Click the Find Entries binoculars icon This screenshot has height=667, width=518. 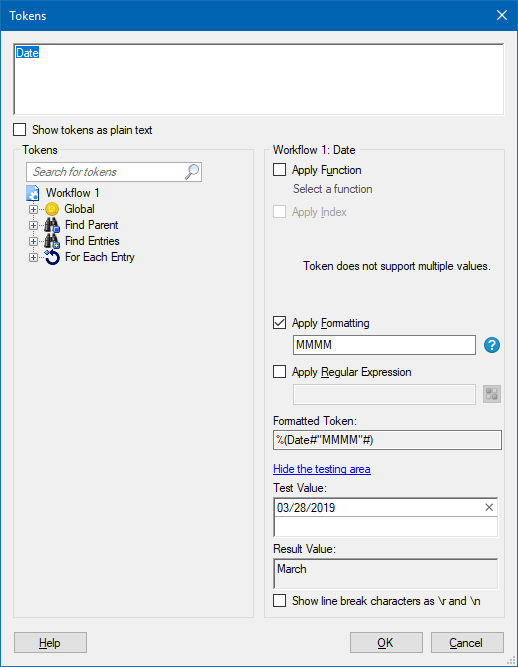coord(52,241)
